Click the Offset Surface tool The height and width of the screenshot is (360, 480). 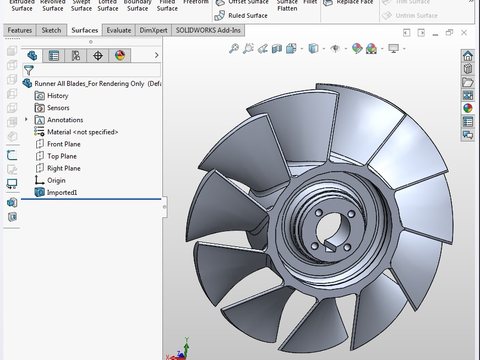[x=241, y=3]
